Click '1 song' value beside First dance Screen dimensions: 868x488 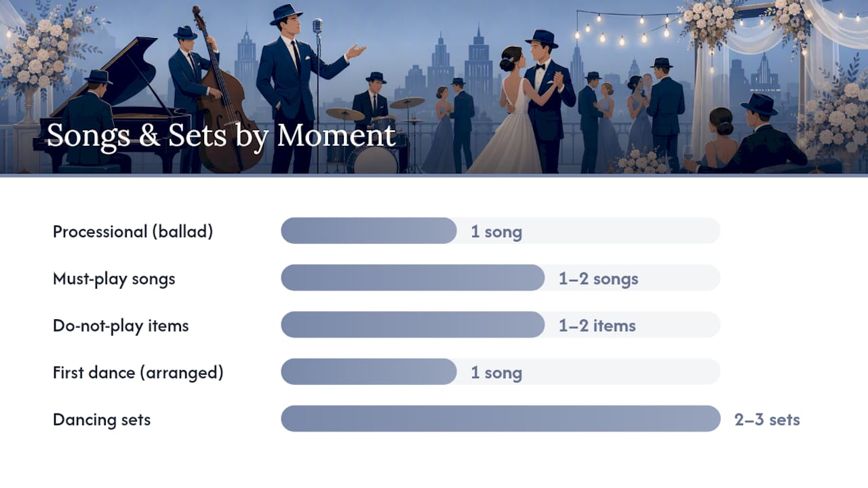click(x=496, y=373)
